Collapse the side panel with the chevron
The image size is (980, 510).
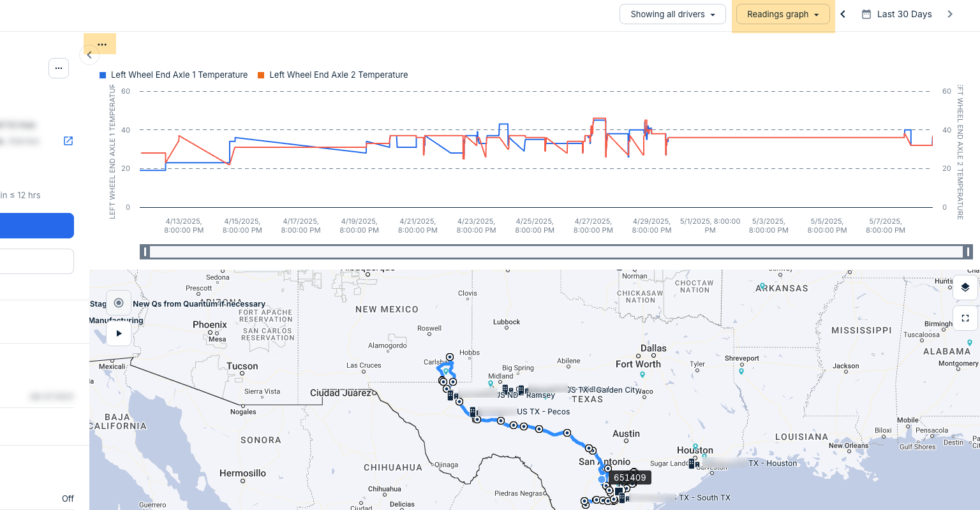coord(89,55)
